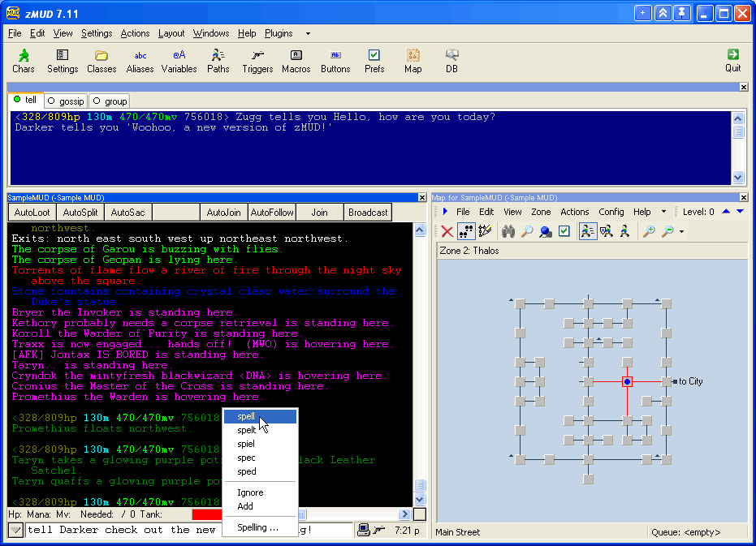The width and height of the screenshot is (756, 546).
Task: Toggle the AutoLoot button
Action: tap(32, 213)
